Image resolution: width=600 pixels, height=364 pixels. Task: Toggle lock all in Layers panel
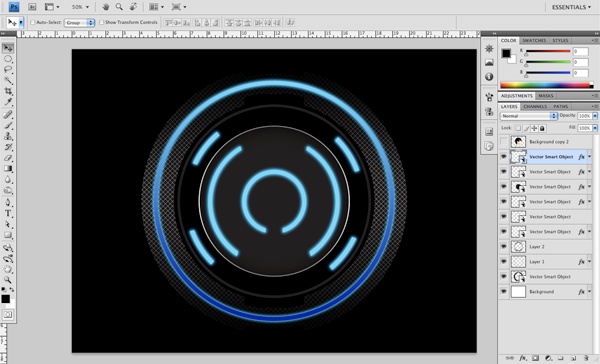coord(542,128)
